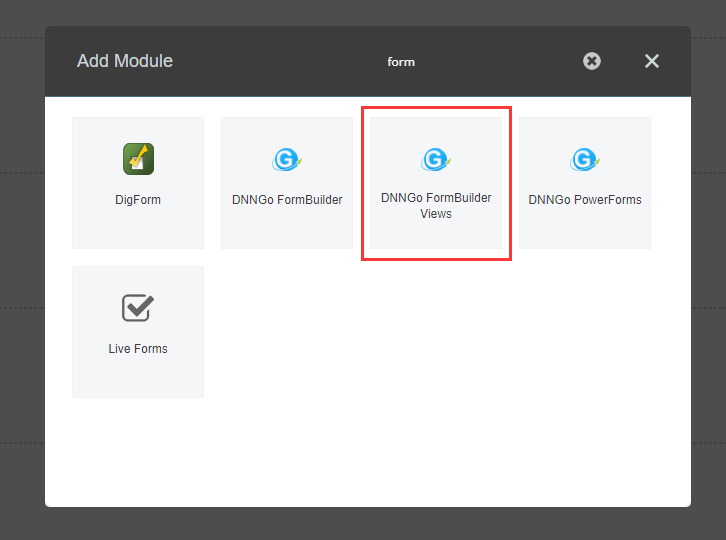Click the "DigForm" label

138,200
